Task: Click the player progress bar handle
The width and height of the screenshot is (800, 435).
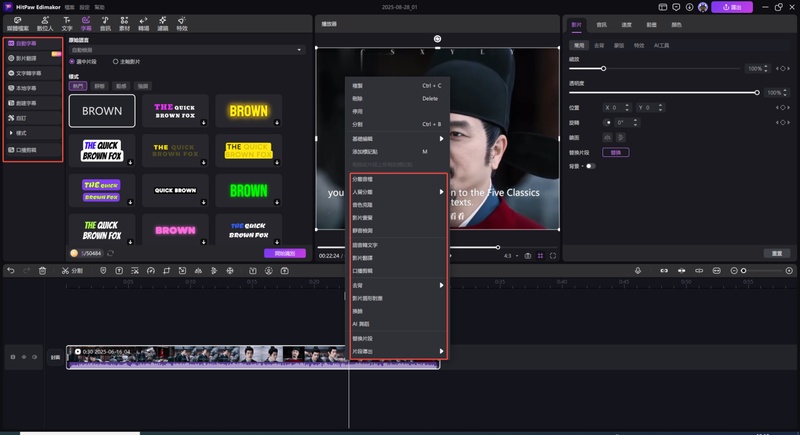Action: coord(498,247)
